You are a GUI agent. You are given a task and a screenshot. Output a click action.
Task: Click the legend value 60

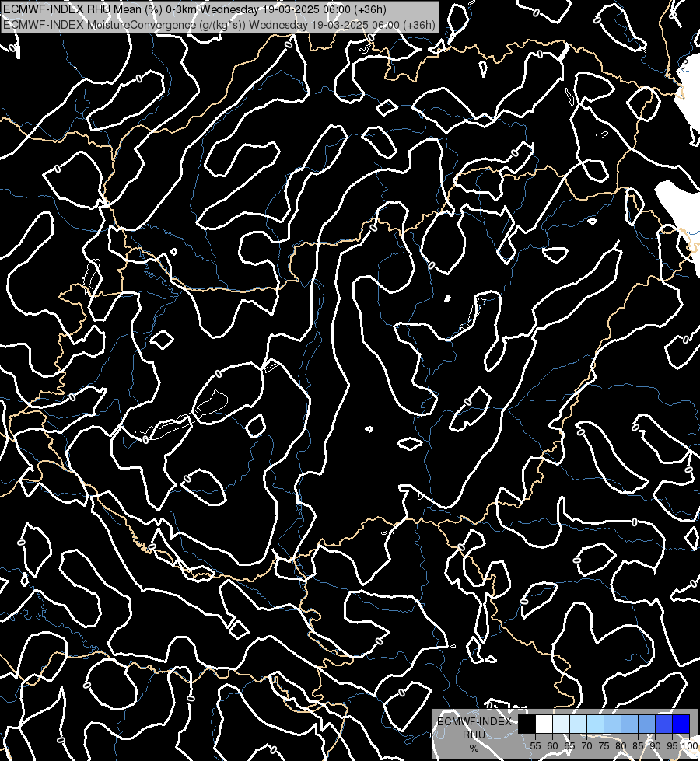click(x=552, y=746)
